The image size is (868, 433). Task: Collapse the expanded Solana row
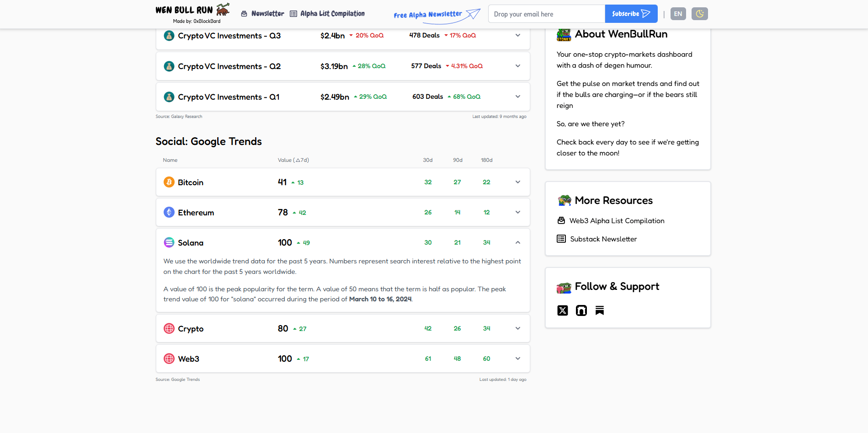pyautogui.click(x=518, y=242)
